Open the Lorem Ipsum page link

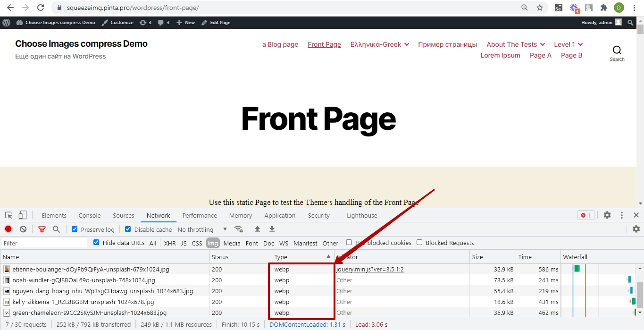[500, 55]
